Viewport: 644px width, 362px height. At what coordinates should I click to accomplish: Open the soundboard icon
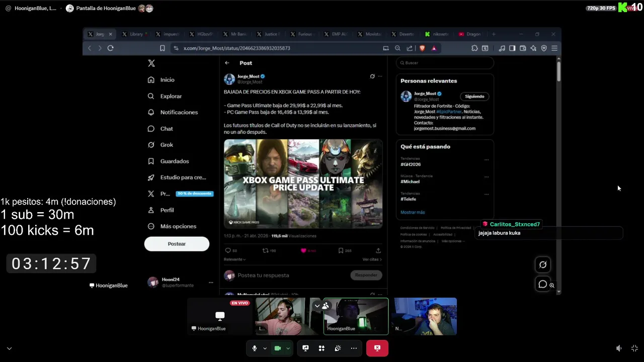point(338,348)
